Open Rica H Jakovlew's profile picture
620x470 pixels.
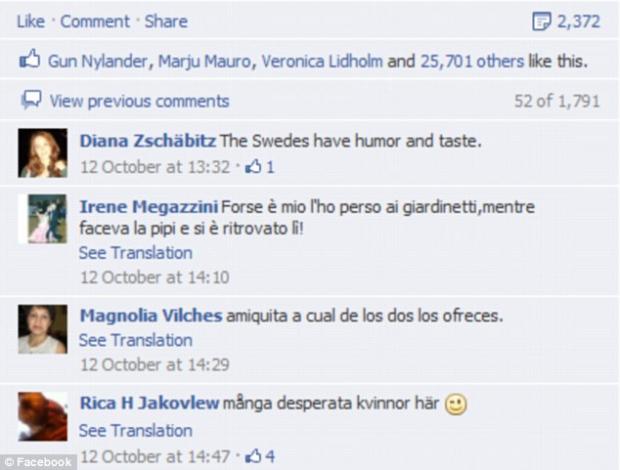pos(43,416)
